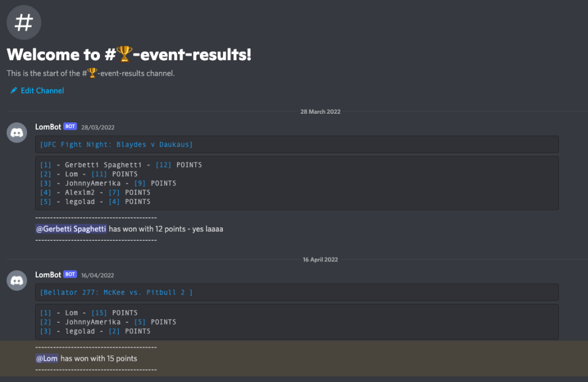Click the LomBot username on the April message
The image size is (588, 382).
point(48,275)
